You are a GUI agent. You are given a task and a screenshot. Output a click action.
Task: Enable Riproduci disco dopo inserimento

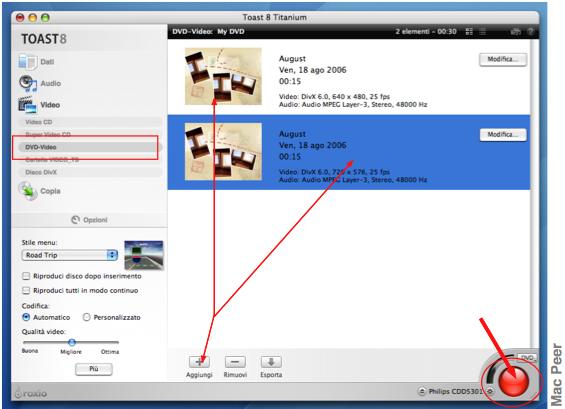click(26, 276)
